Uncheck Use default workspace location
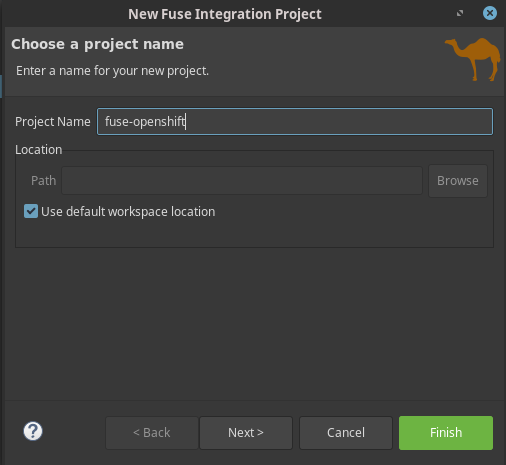 (x=31, y=211)
